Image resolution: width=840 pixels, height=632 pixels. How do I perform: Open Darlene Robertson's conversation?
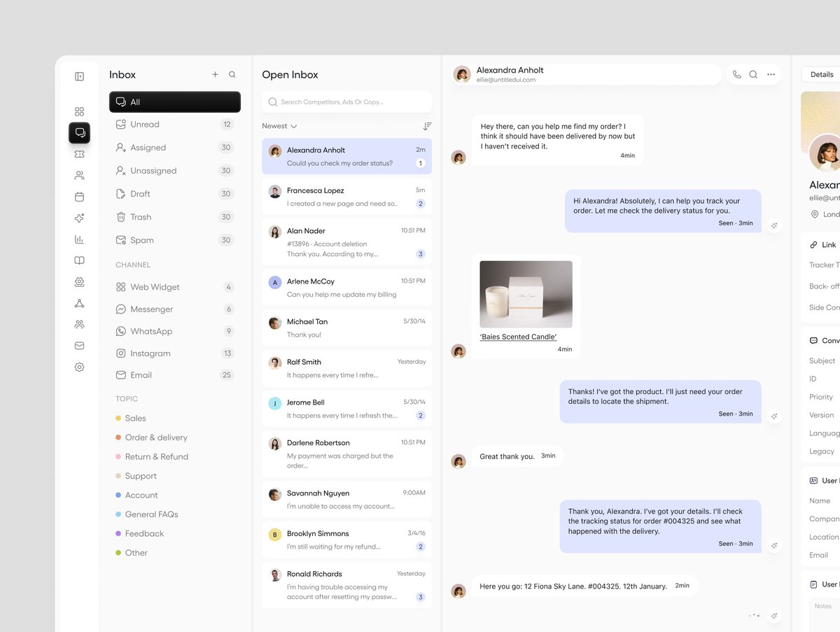[x=347, y=454]
